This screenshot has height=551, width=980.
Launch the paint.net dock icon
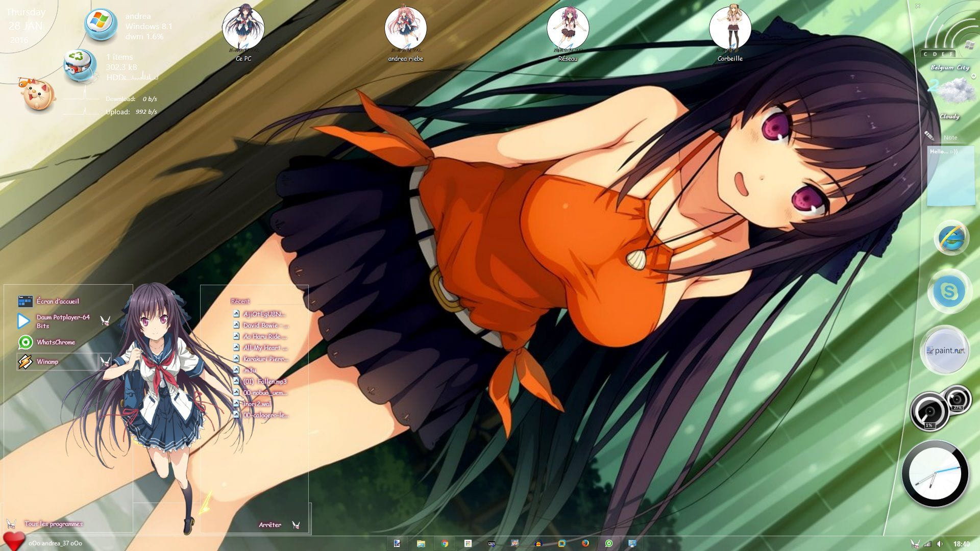(945, 350)
